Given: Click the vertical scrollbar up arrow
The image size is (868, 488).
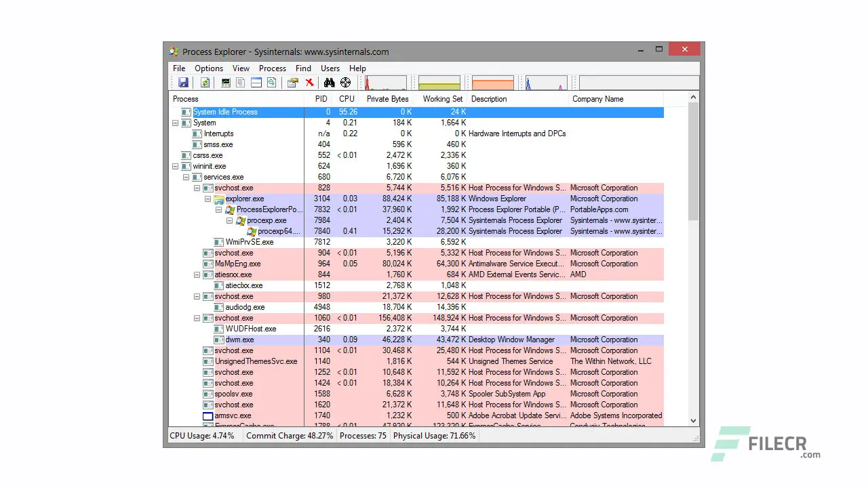Looking at the screenshot, I should click(x=693, y=98).
